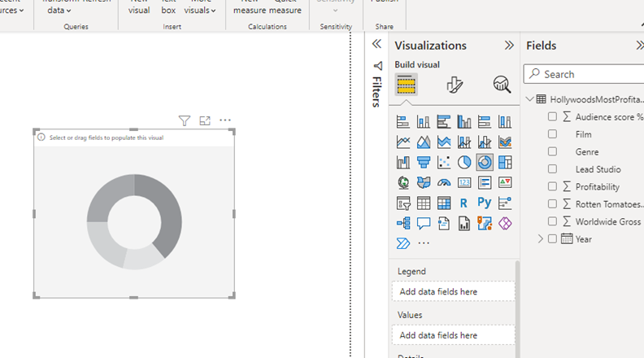Choose the Line chart visual
The height and width of the screenshot is (358, 644).
(x=403, y=142)
